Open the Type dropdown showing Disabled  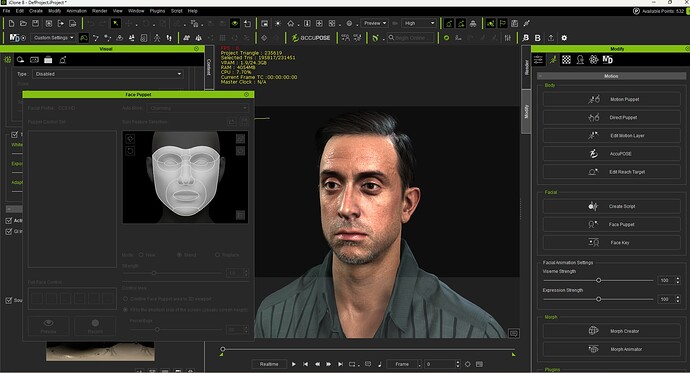point(108,74)
